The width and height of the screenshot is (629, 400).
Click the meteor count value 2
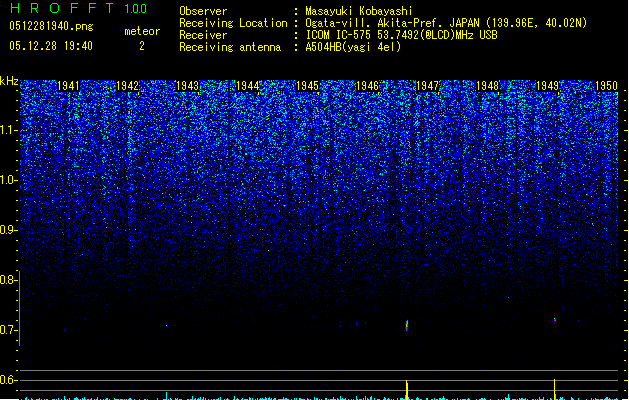[142, 46]
